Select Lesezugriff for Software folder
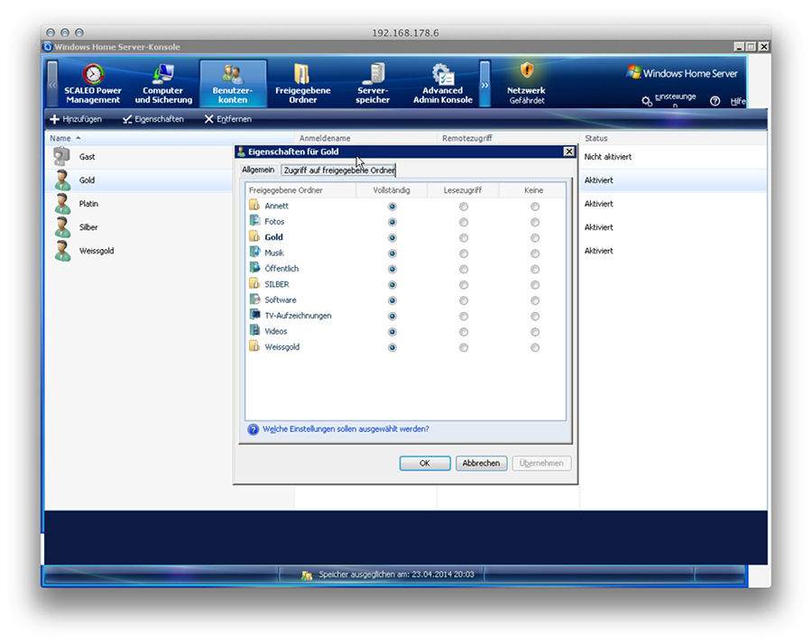Image resolution: width=812 pixels, height=644 pixels. [464, 300]
